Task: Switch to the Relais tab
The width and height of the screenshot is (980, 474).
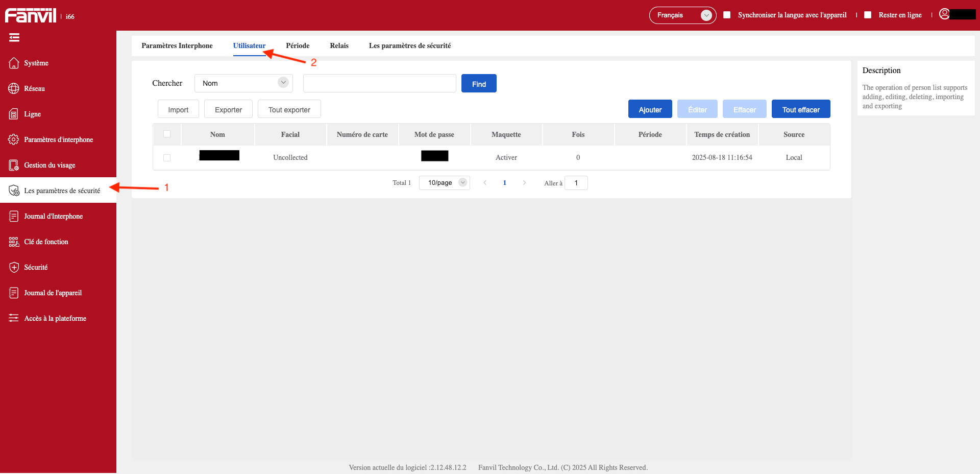Action: point(339,45)
